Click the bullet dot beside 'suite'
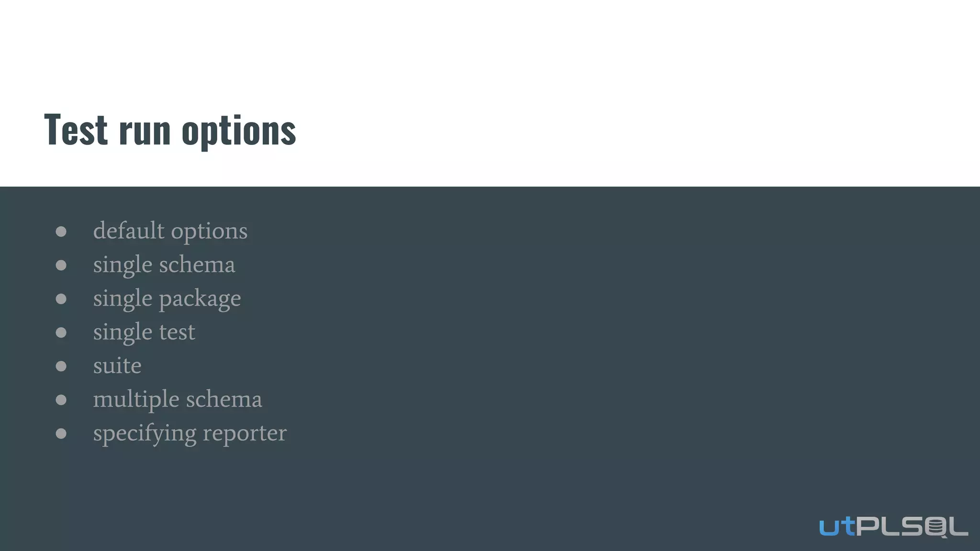The height and width of the screenshot is (551, 980). (x=61, y=366)
